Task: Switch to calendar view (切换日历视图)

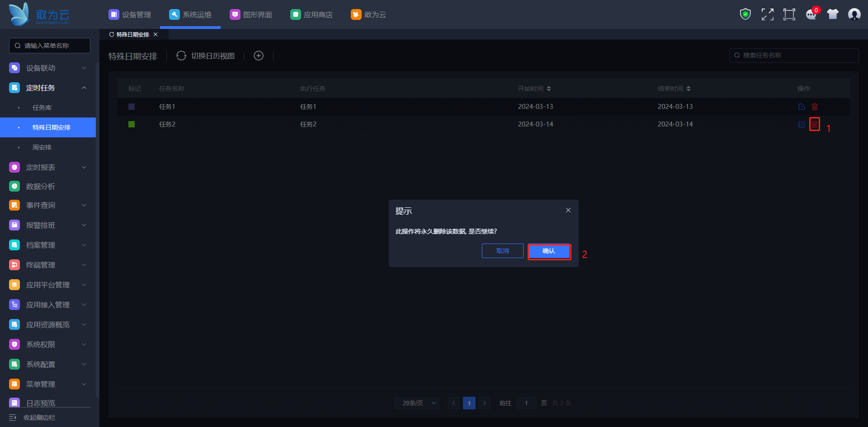Action: (206, 56)
